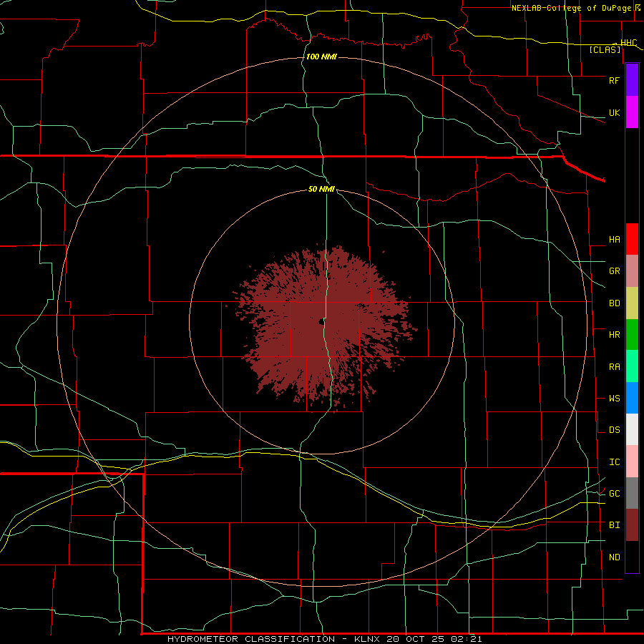Select the BD yellow legend swatch
This screenshot has width=644, height=644.
632,303
